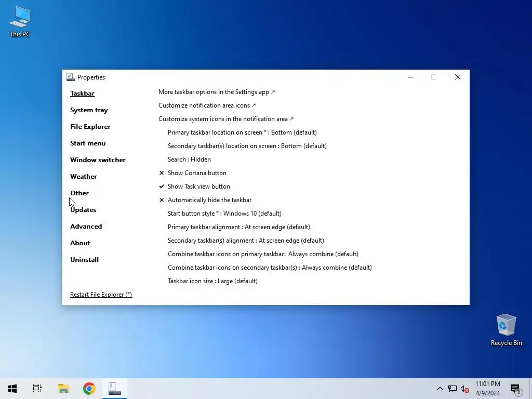532x399 pixels.
Task: Change Combine icons on primary taskbar
Action: 263,254
